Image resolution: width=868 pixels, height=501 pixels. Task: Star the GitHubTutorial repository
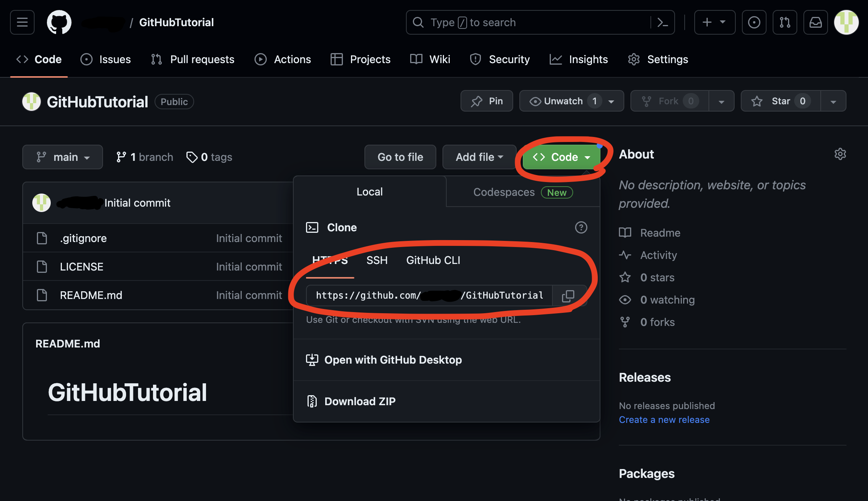781,101
